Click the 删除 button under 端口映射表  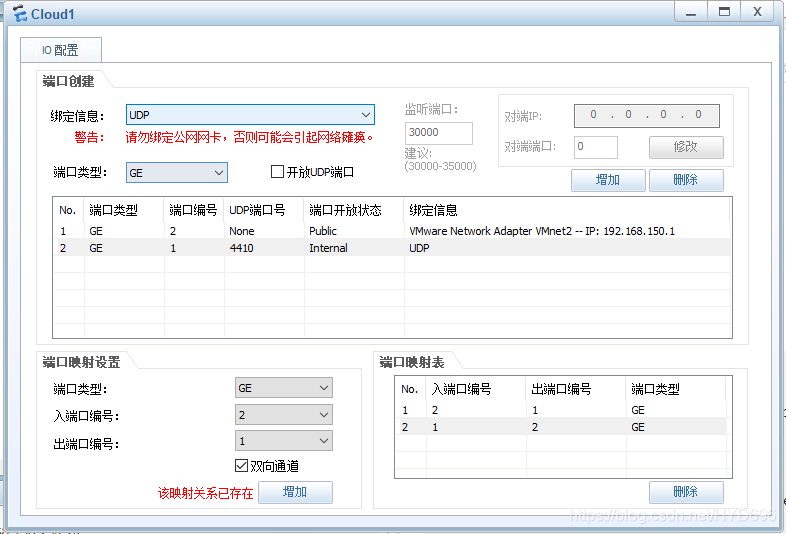coord(686,492)
